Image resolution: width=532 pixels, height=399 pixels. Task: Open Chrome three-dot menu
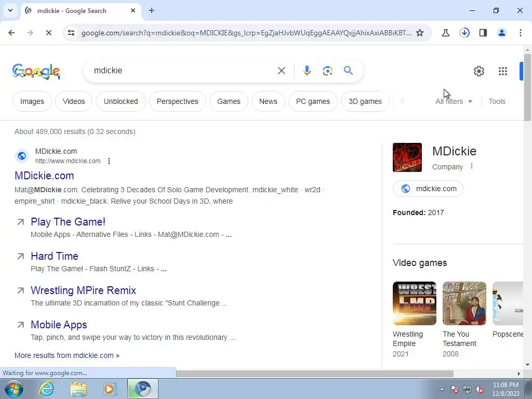521,33
